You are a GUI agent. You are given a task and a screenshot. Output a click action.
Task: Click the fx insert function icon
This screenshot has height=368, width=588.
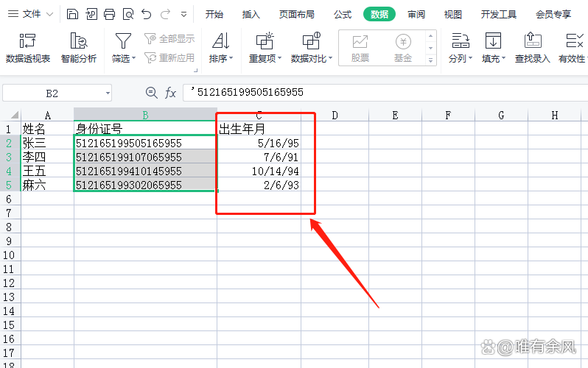[x=171, y=93]
